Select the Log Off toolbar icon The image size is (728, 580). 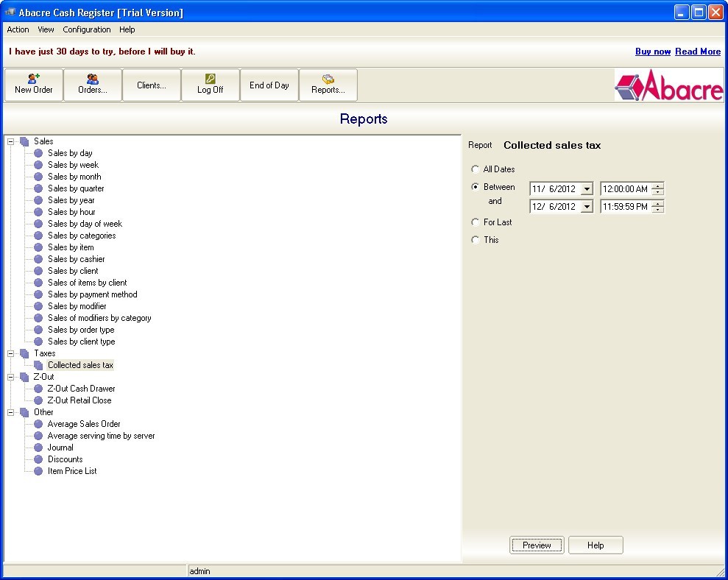210,85
